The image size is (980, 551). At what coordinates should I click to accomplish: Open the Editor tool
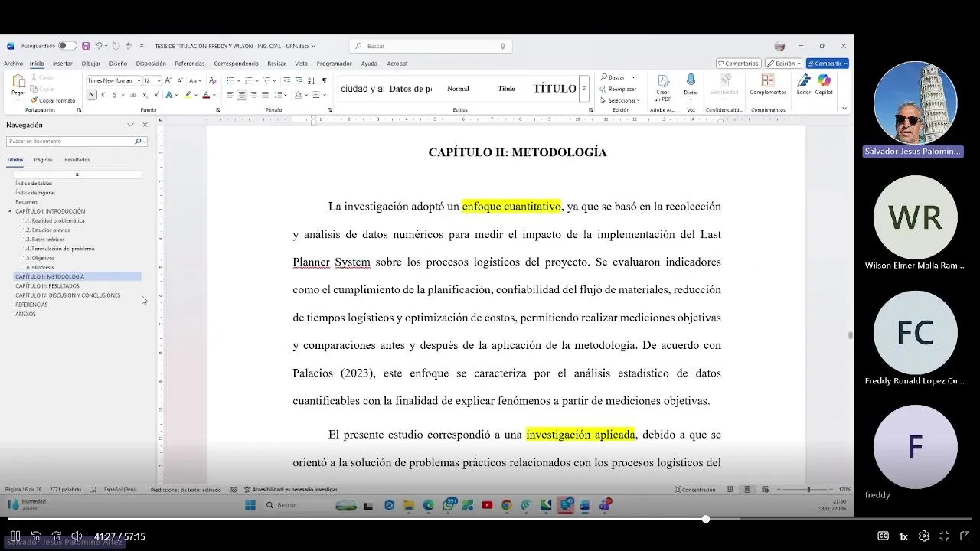point(803,84)
